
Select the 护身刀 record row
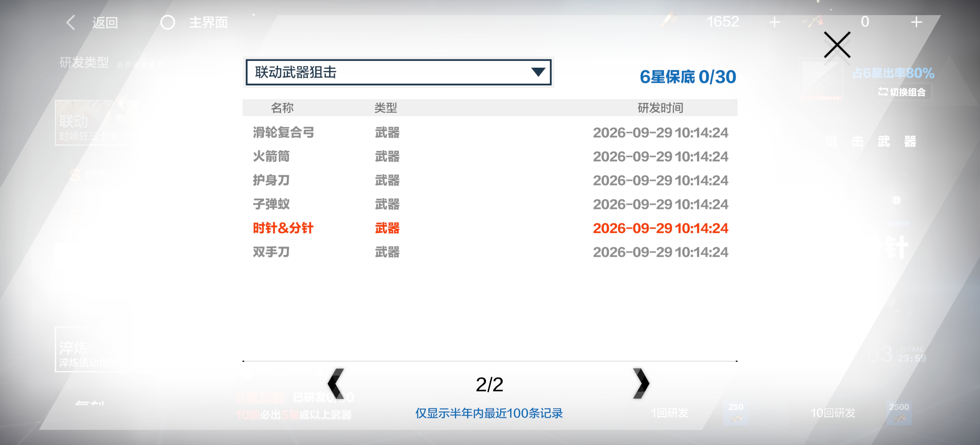(490, 180)
